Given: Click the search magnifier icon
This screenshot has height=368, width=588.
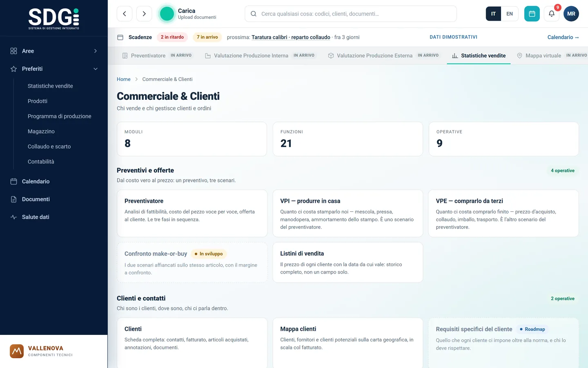Looking at the screenshot, I should [254, 14].
